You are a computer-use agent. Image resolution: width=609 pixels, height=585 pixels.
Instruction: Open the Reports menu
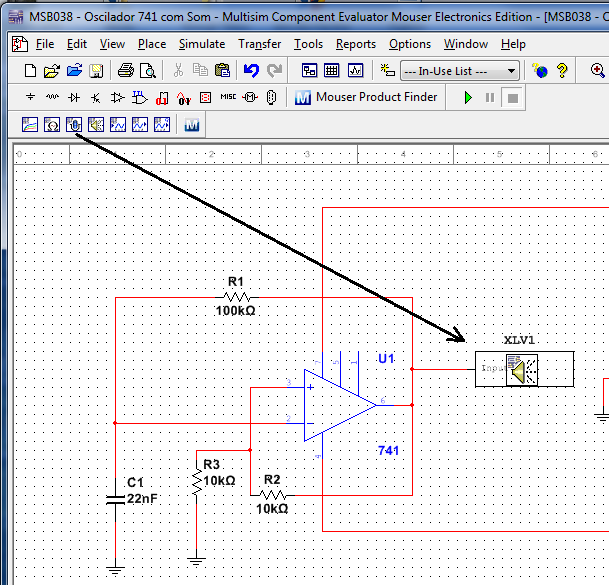(x=356, y=44)
